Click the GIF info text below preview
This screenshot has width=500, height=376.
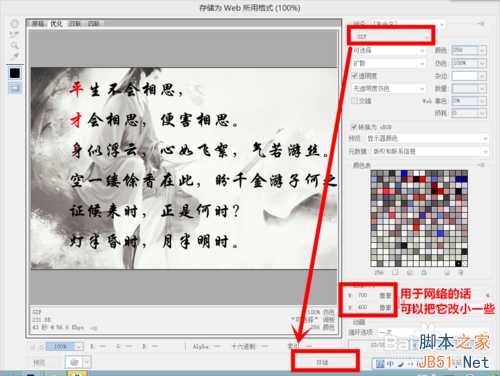58,320
